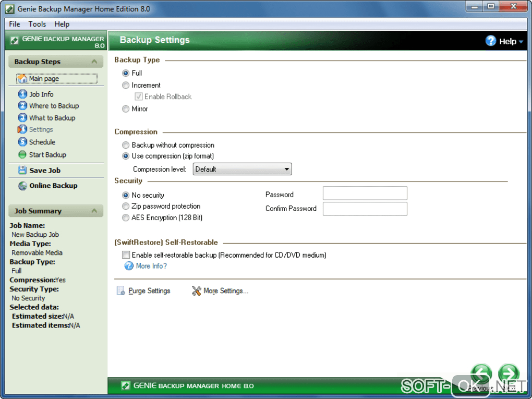Click the More Info question mark icon

point(129,266)
